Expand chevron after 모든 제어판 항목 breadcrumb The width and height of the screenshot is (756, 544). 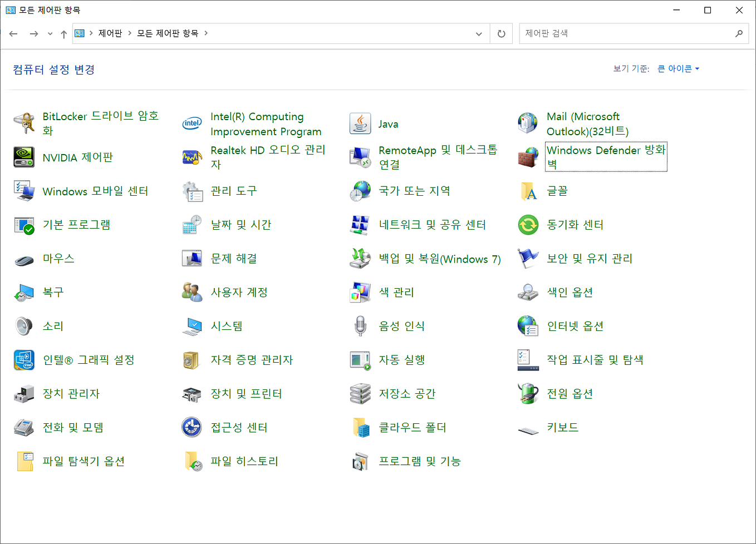[x=206, y=33]
